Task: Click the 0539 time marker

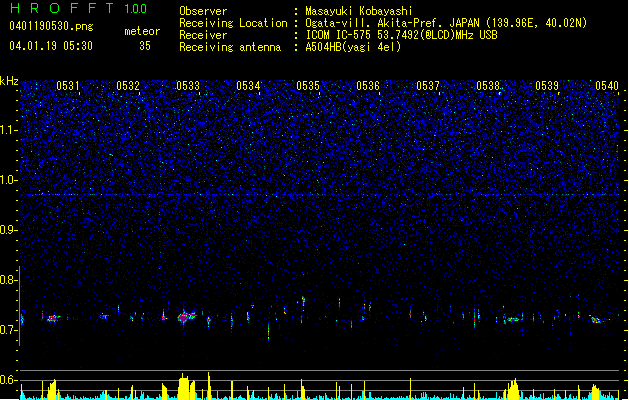Action: pos(547,85)
